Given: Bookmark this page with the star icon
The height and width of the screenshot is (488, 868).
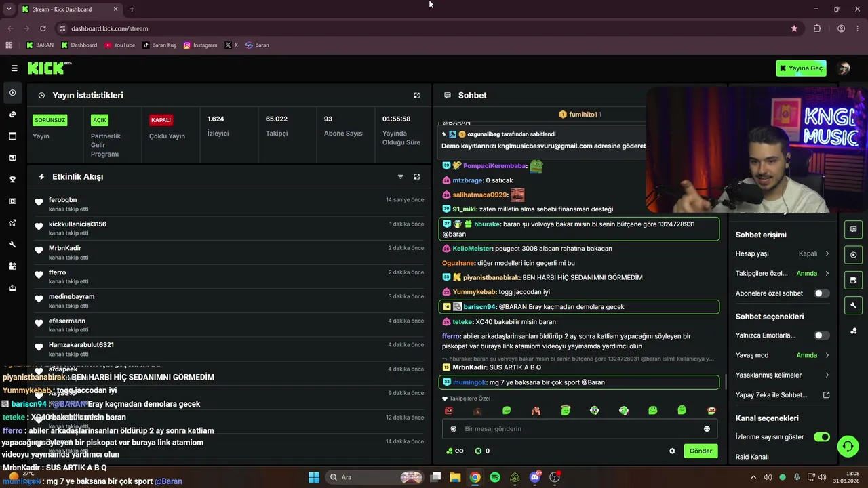Looking at the screenshot, I should [794, 28].
